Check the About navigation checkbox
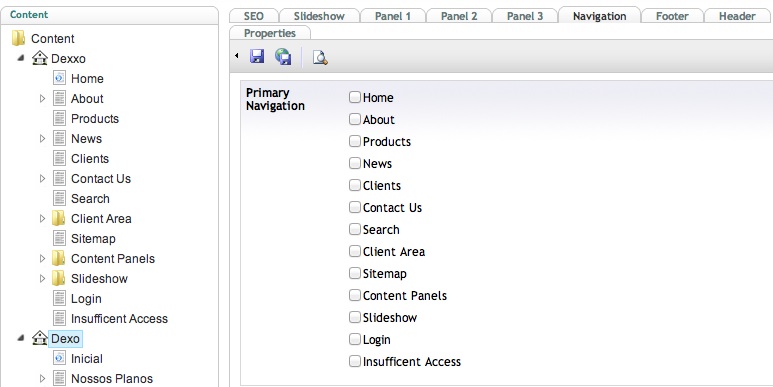Screen dimensions: 773x387 pos(355,119)
